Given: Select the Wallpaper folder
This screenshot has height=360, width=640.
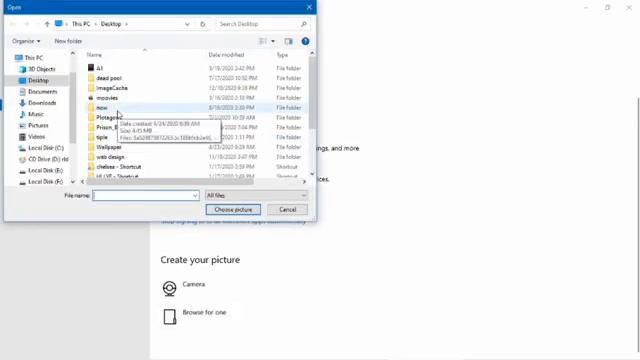Looking at the screenshot, I should coord(109,147).
